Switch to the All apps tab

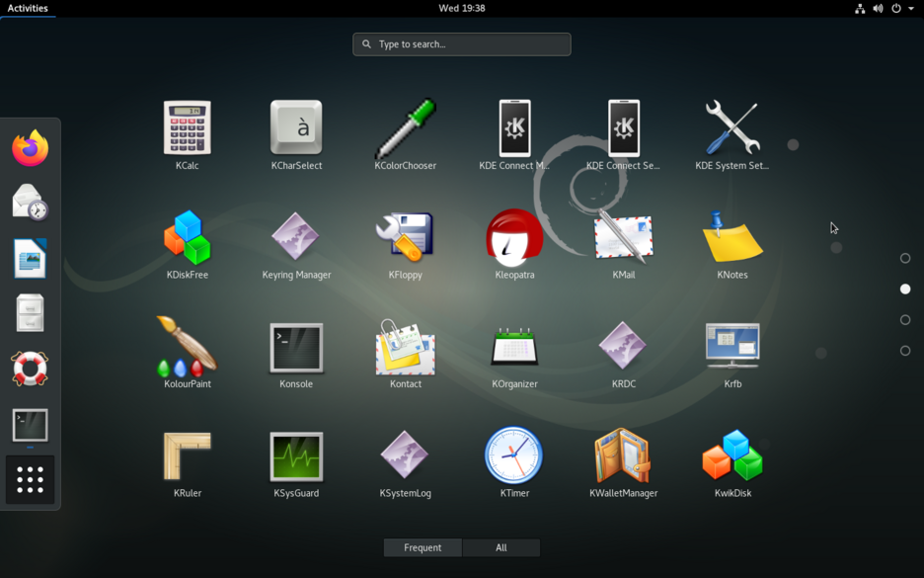[x=500, y=547]
